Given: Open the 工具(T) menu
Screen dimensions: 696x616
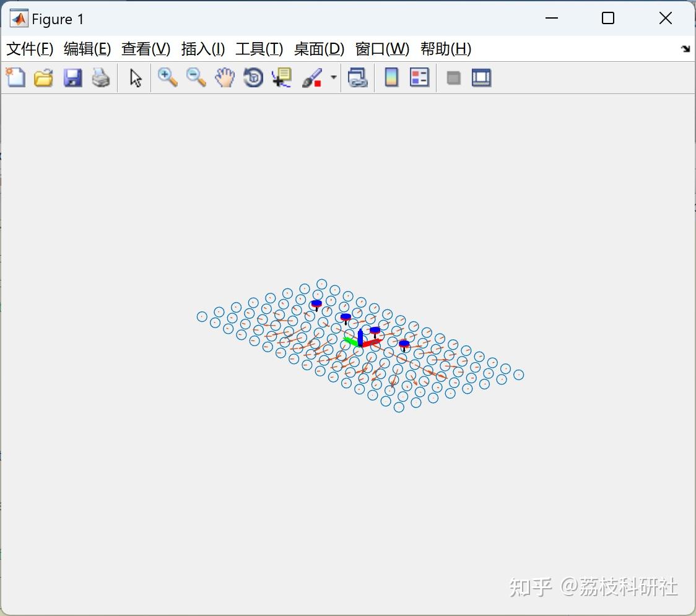Looking at the screenshot, I should [x=259, y=49].
